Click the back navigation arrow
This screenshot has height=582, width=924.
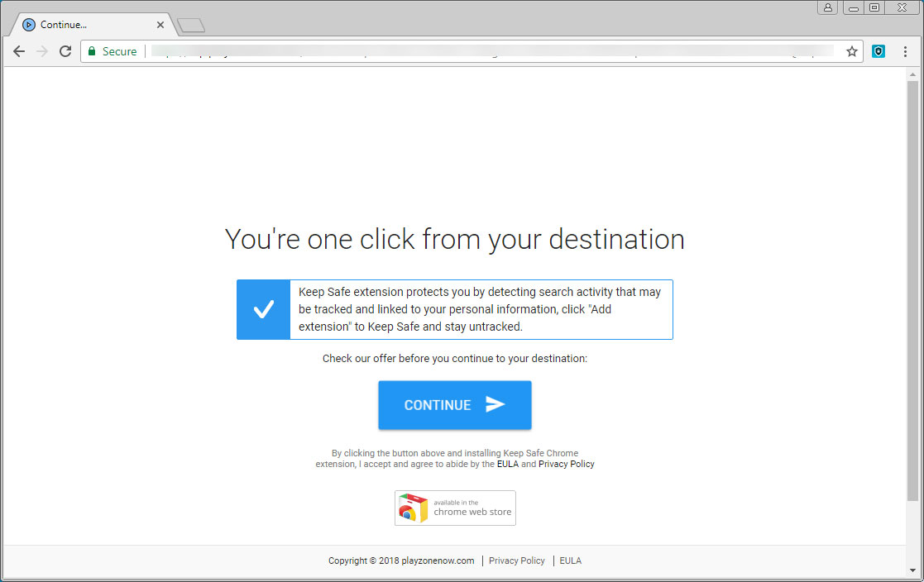coord(19,50)
